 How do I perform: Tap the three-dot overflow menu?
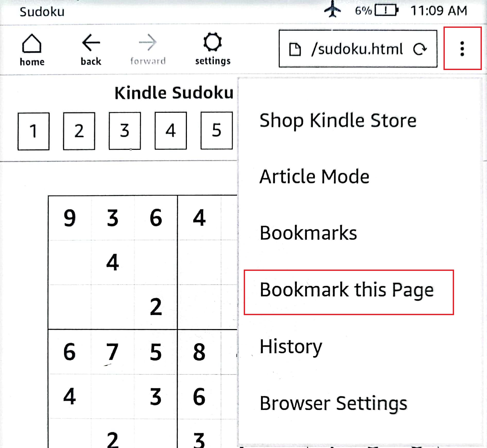462,48
